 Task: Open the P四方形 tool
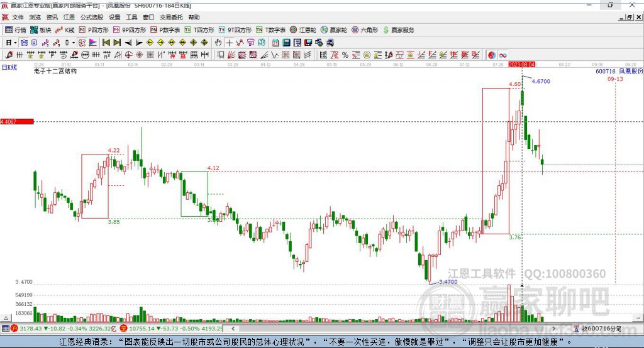click(x=94, y=30)
